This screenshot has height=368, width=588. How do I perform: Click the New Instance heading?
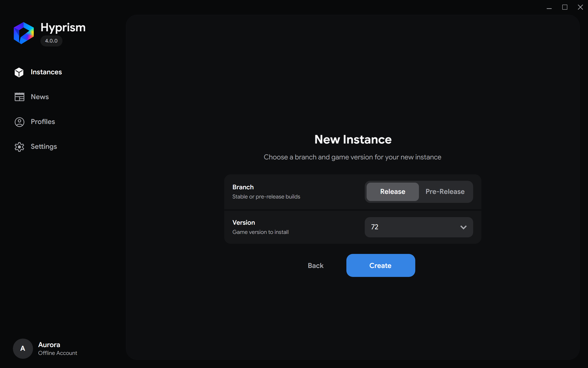click(x=353, y=139)
